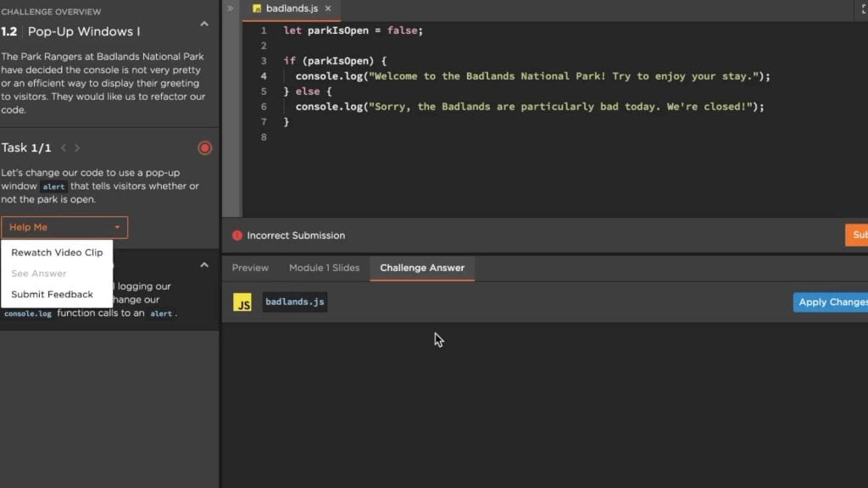Screen dimensions: 868x488
Task: Click the Submit button
Action: pyautogui.click(x=857, y=236)
